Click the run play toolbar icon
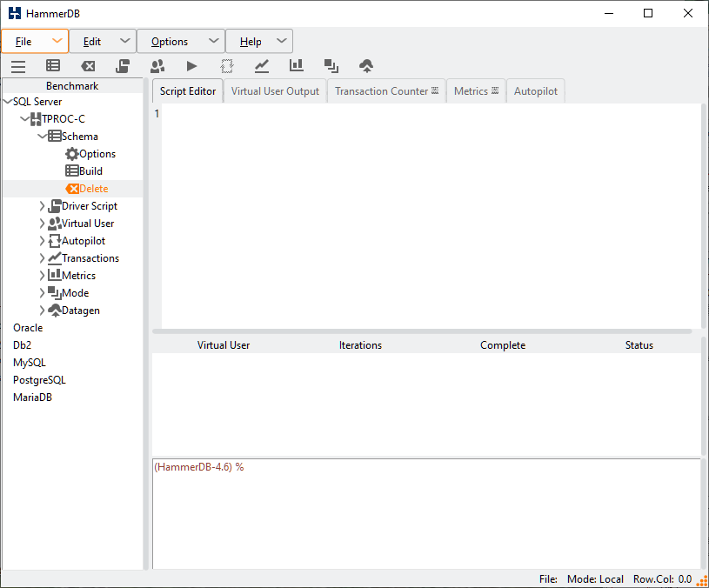Viewport: 709px width, 588px height. (x=191, y=66)
